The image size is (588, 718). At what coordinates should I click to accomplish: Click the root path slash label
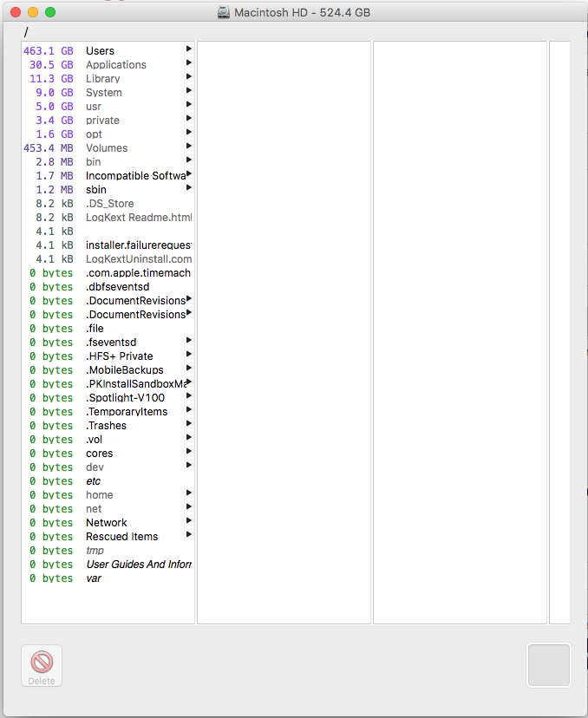point(26,32)
